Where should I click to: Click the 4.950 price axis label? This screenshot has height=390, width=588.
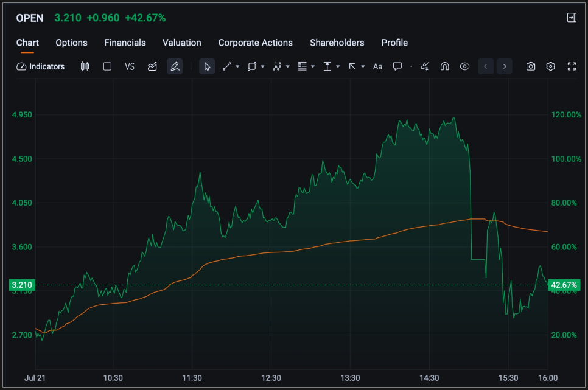tap(22, 115)
